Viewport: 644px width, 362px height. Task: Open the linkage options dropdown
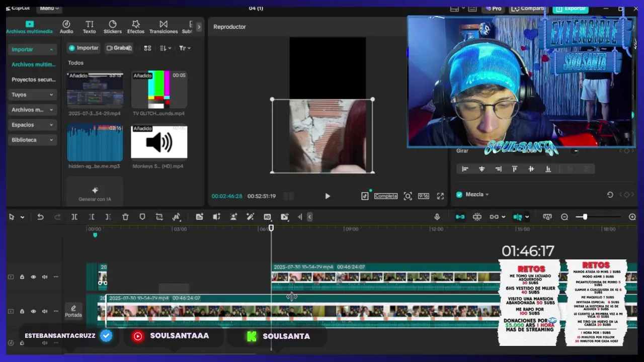point(505,217)
